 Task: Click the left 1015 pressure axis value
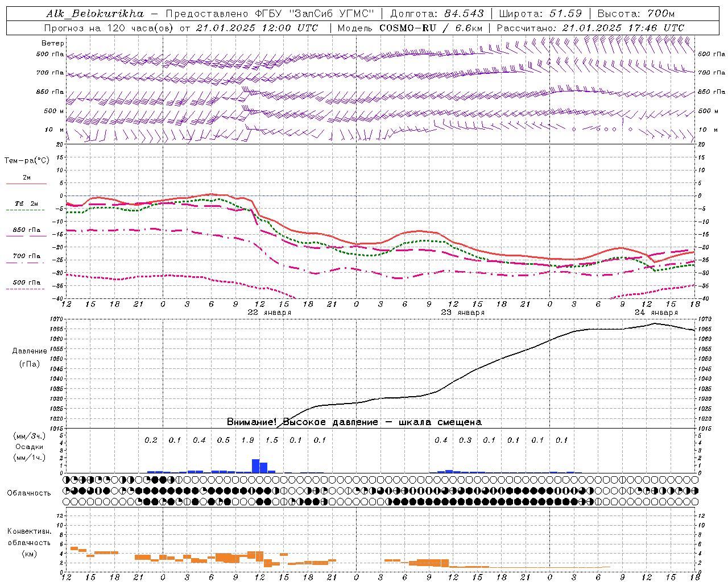[56, 429]
